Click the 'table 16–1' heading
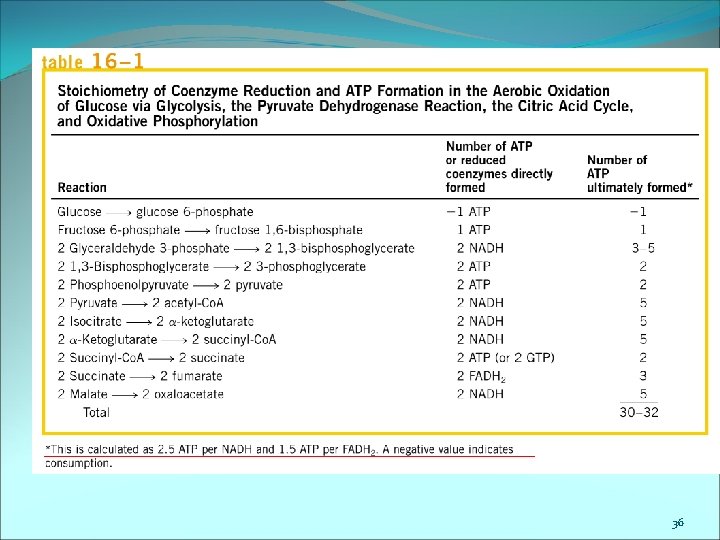 coord(92,61)
